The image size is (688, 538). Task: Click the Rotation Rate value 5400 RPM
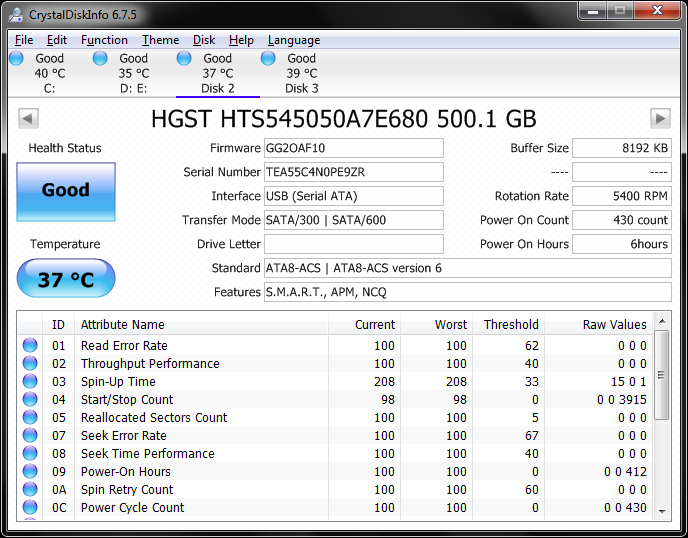(x=622, y=196)
